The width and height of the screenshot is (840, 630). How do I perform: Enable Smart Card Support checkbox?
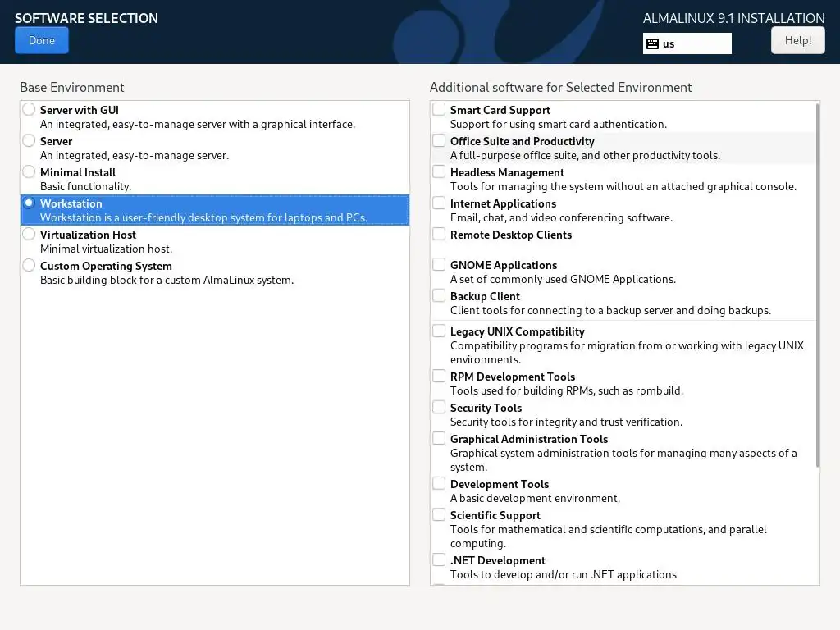point(440,109)
